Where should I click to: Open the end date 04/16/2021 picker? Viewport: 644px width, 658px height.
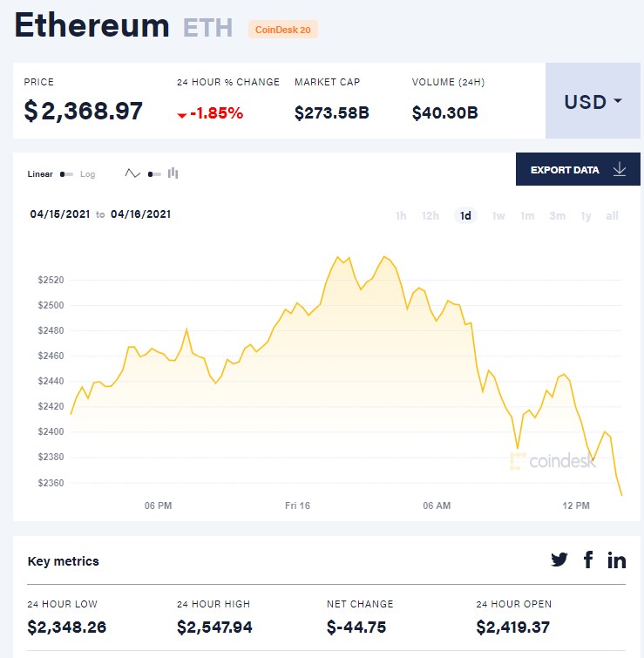(140, 214)
